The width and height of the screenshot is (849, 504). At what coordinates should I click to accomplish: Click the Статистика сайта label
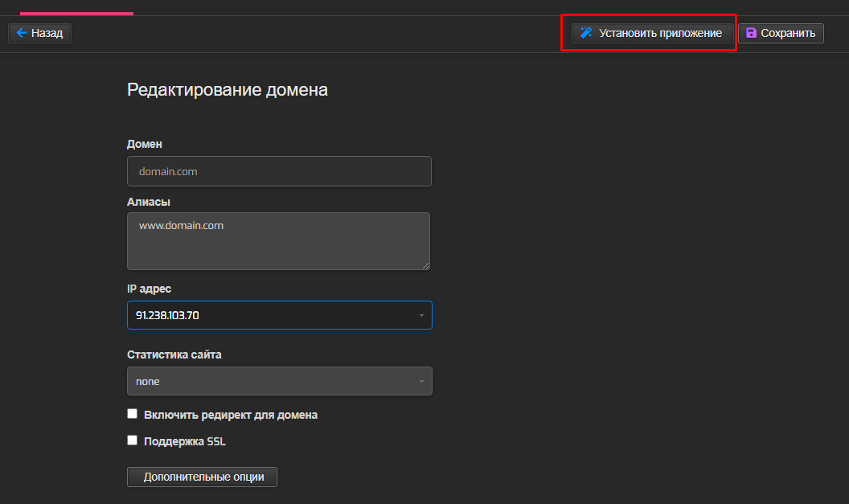click(174, 354)
